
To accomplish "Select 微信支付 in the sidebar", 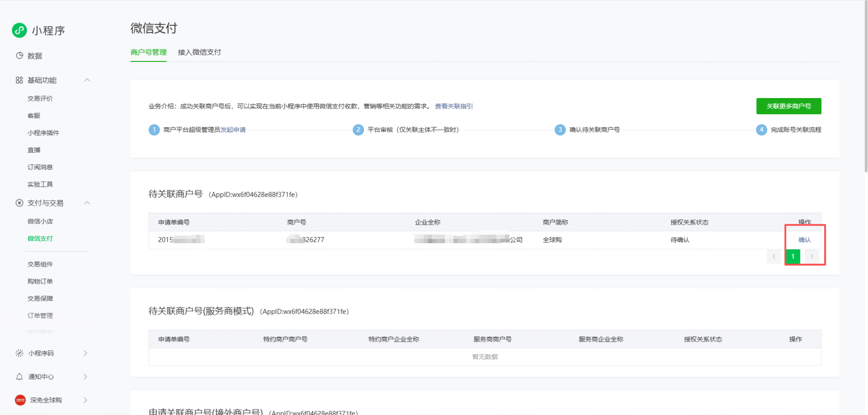I will pos(40,238).
